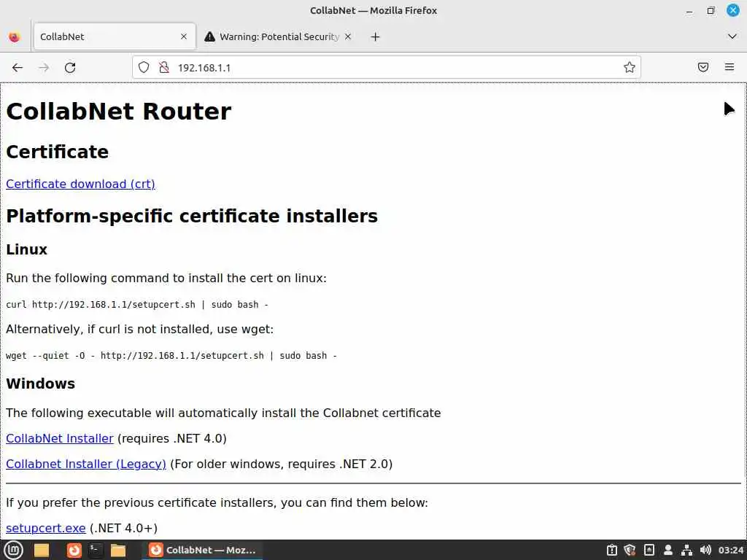Click the update manager tray icon
Viewport: 747px width, 560px height.
tap(612, 550)
